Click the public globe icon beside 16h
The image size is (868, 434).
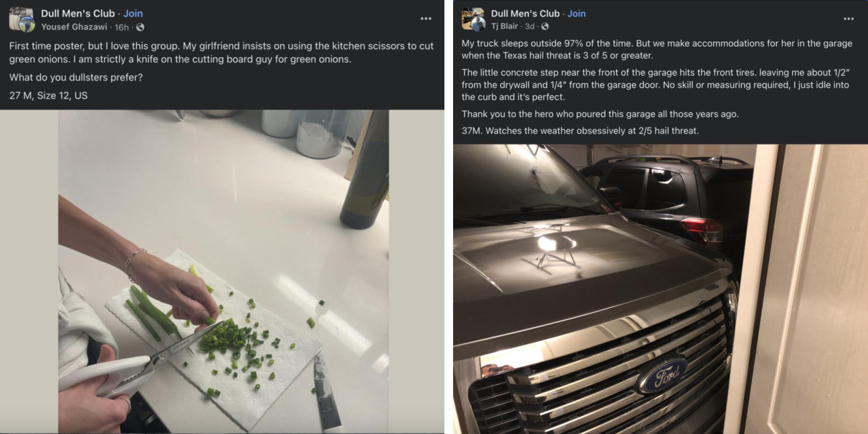pyautogui.click(x=140, y=27)
